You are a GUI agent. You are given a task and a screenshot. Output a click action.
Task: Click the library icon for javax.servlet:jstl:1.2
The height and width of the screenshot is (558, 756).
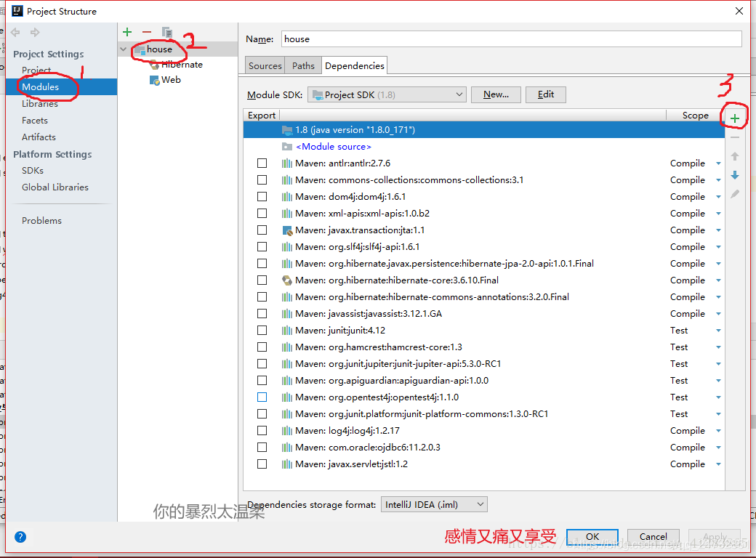pos(287,464)
